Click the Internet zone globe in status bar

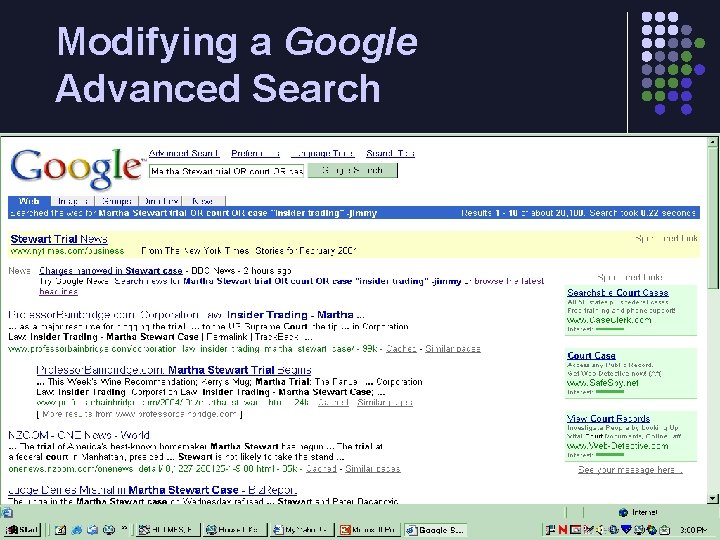click(x=623, y=512)
